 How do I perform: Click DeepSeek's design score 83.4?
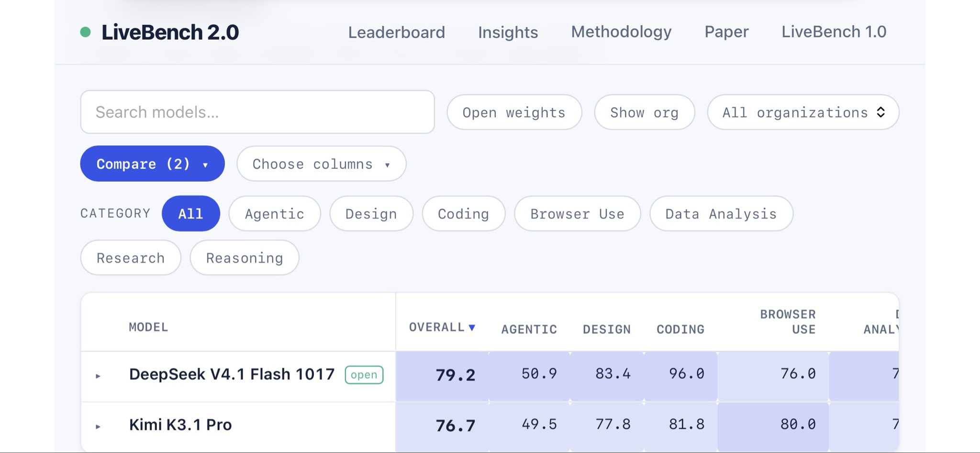click(613, 374)
